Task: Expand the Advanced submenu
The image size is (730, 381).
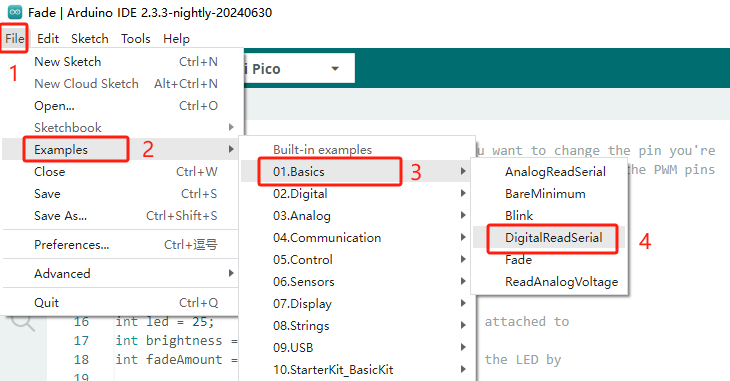Action: click(x=121, y=273)
